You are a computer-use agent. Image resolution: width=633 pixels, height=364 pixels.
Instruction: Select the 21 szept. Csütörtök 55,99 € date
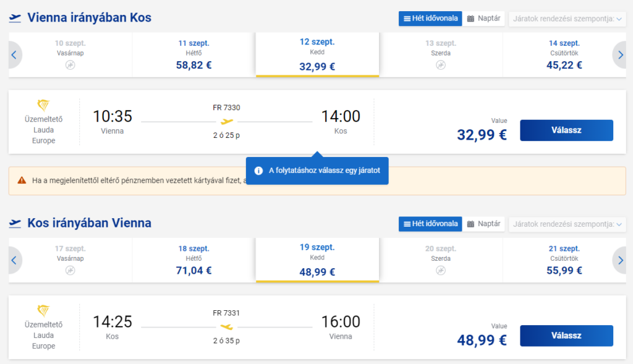point(564,260)
